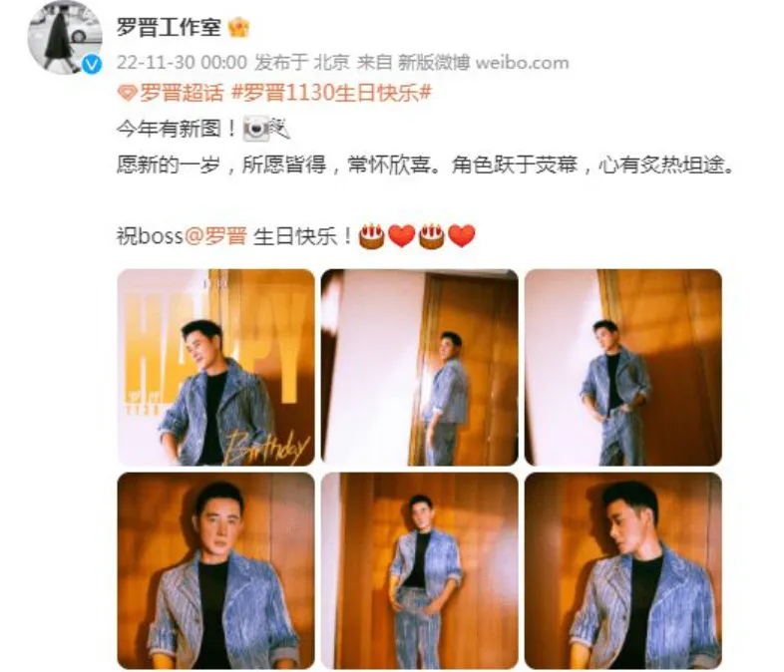Image resolution: width=784 pixels, height=672 pixels.
Task: Click the super topic diamond icon
Action: (127, 93)
